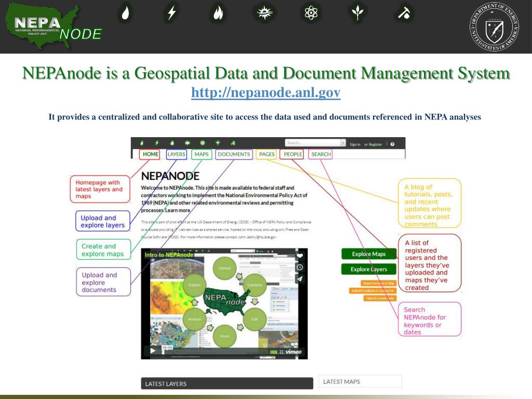Click Help Us Locate Data button

tap(380, 298)
